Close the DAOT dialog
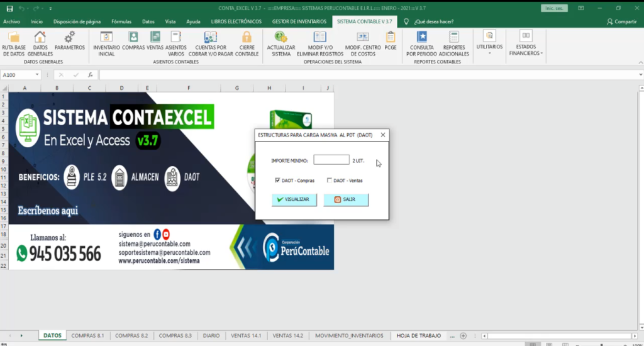 [x=383, y=135]
